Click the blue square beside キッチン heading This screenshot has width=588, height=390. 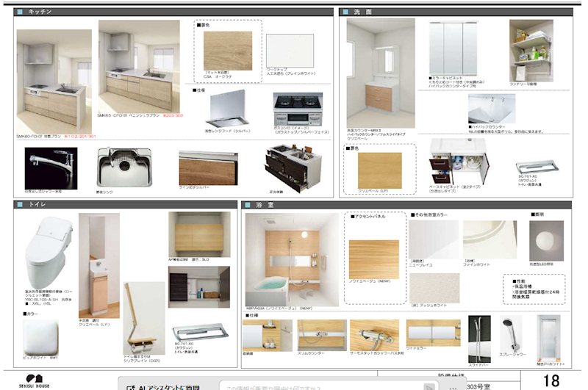point(20,12)
